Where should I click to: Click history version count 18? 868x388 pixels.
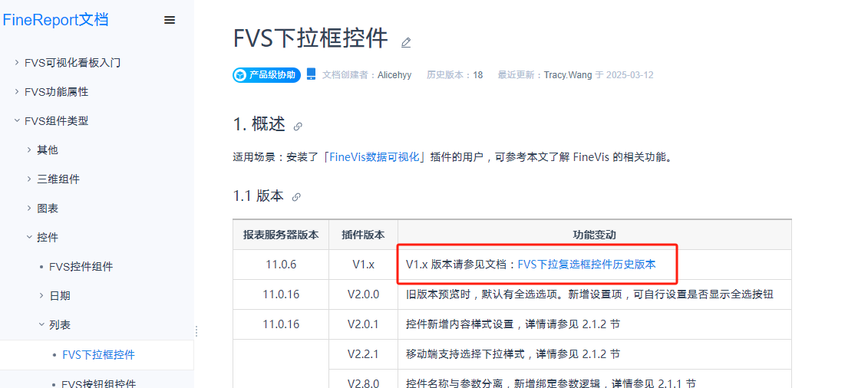pyautogui.click(x=477, y=74)
